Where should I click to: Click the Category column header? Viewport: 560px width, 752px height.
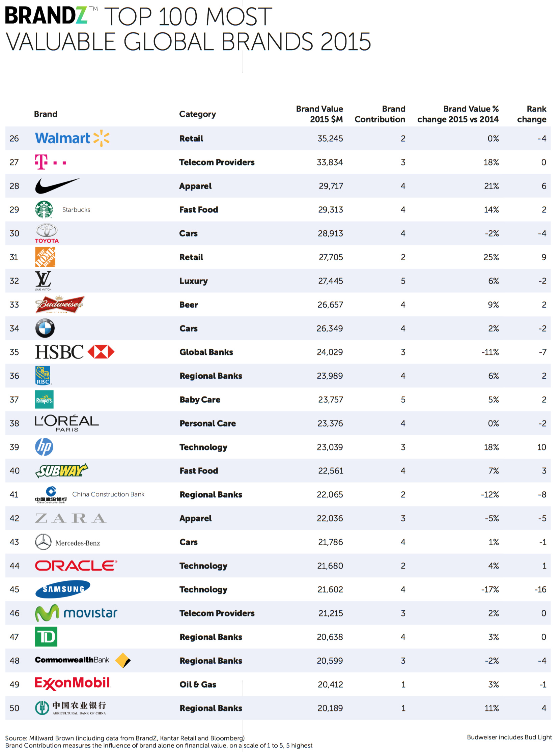(197, 114)
